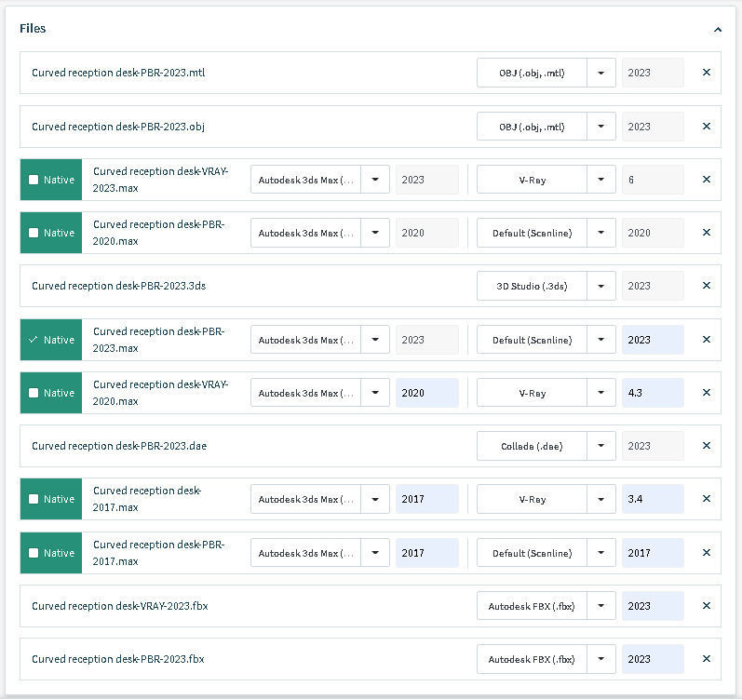The height and width of the screenshot is (700, 742).
Task: Delete the Curved reception desk-PBR-2023.3ds file row
Action: coord(707,286)
